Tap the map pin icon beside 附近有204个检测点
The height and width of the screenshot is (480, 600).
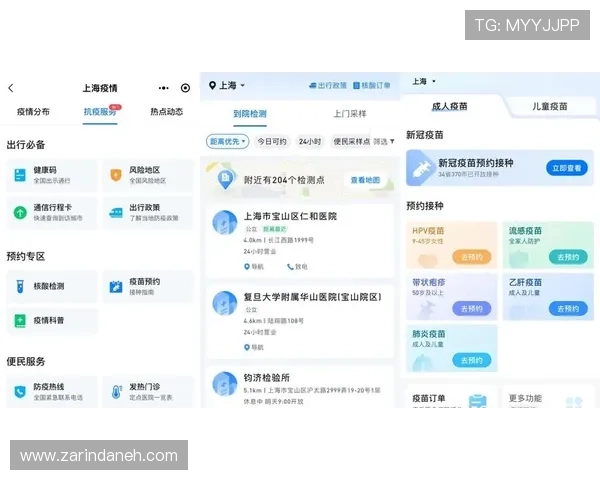tap(225, 179)
